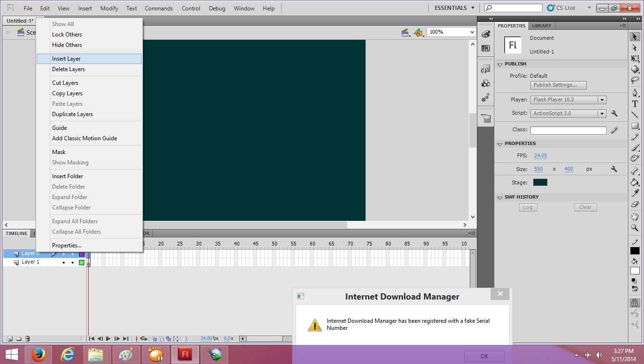Select the Pen tool

pos(635,93)
